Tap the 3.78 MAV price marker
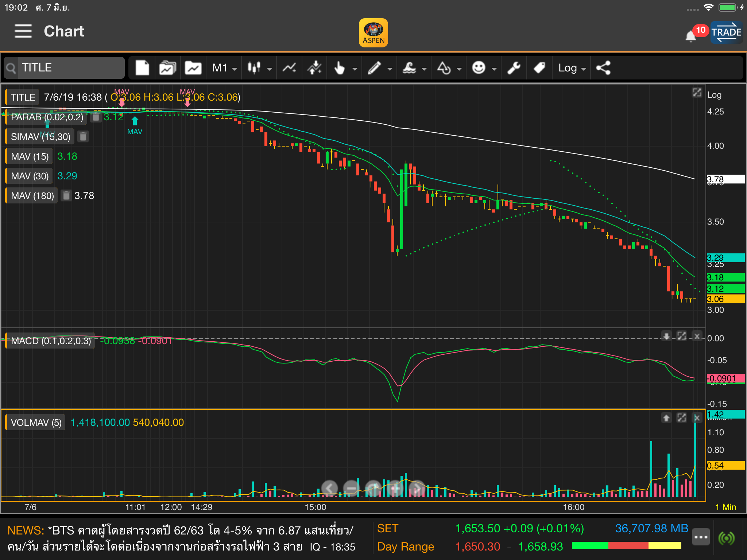 725,179
